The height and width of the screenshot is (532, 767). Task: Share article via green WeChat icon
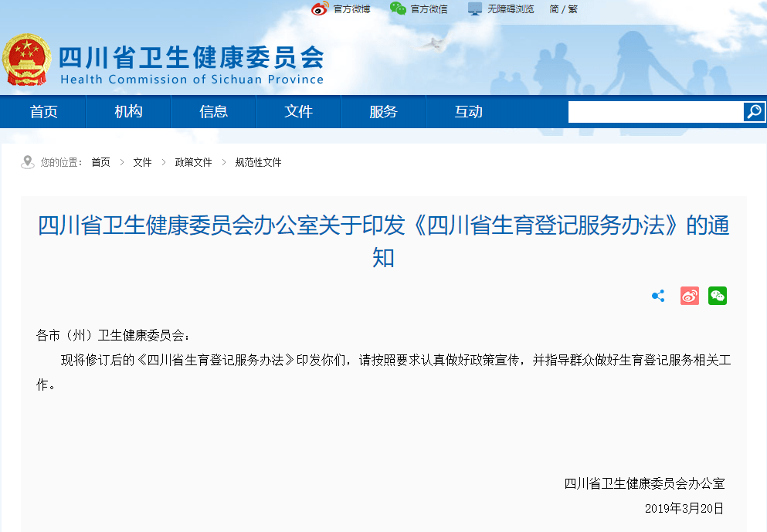tap(718, 296)
